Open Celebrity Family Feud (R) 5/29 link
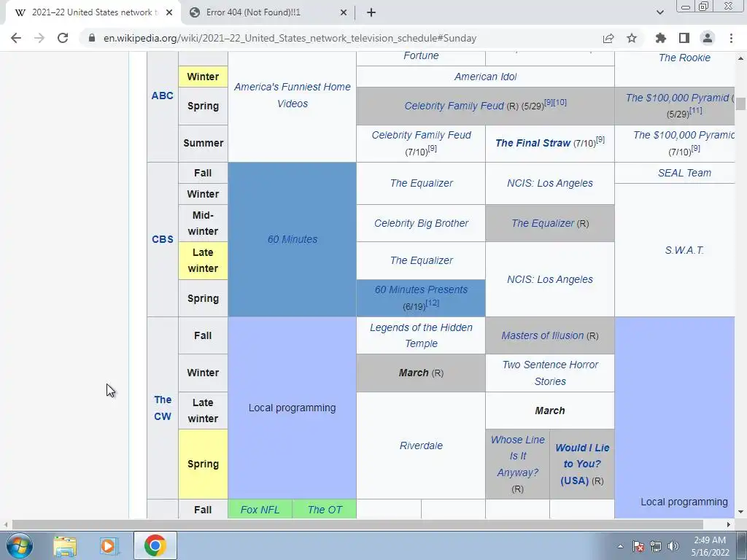 point(454,106)
